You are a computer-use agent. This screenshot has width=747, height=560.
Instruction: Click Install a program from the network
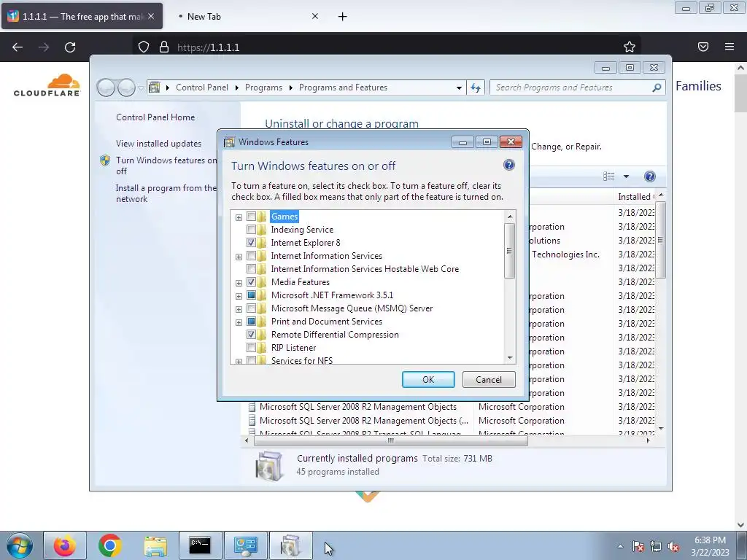click(x=166, y=193)
